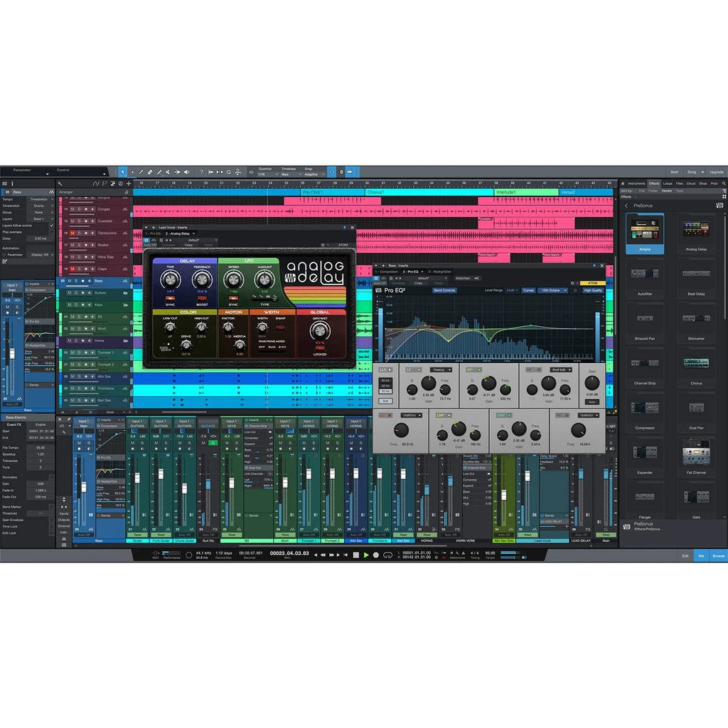Click the Start button at top right
This screenshot has width=728, height=728.
pyautogui.click(x=674, y=172)
